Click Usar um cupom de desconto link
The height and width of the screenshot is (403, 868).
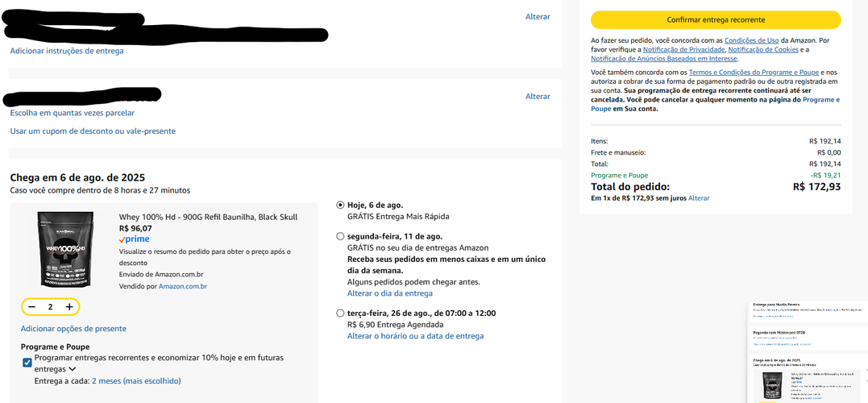coord(93,131)
